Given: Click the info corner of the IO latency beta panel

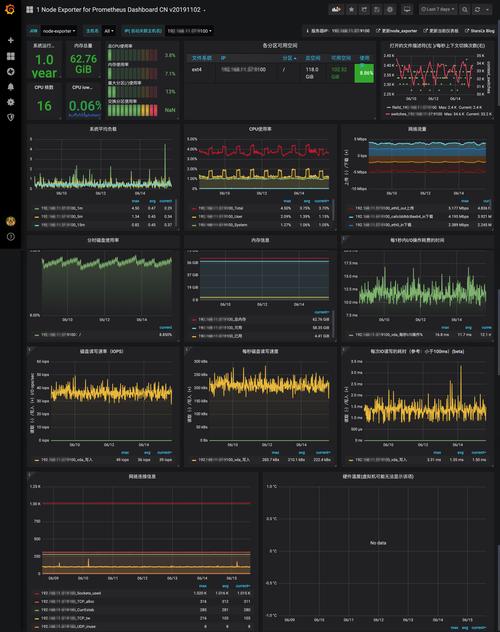Looking at the screenshot, I should pyautogui.click(x=344, y=349).
